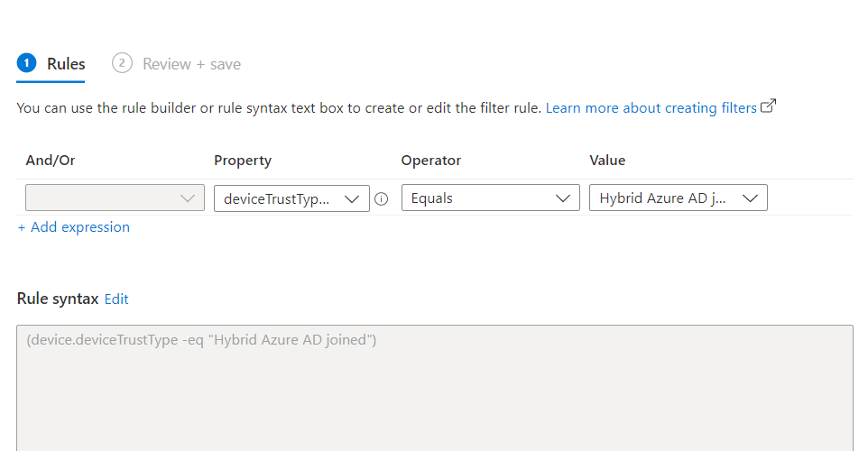The image size is (868, 451).
Task: Click the chevron arrow in Hybrid Azure AD box
Action: click(750, 198)
